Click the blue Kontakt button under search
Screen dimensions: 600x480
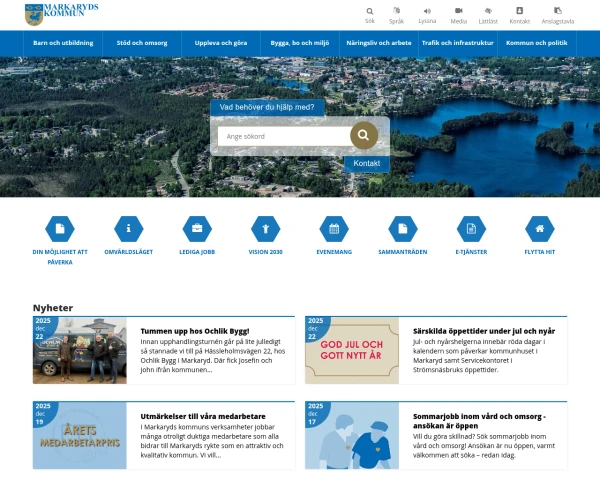coord(367,163)
